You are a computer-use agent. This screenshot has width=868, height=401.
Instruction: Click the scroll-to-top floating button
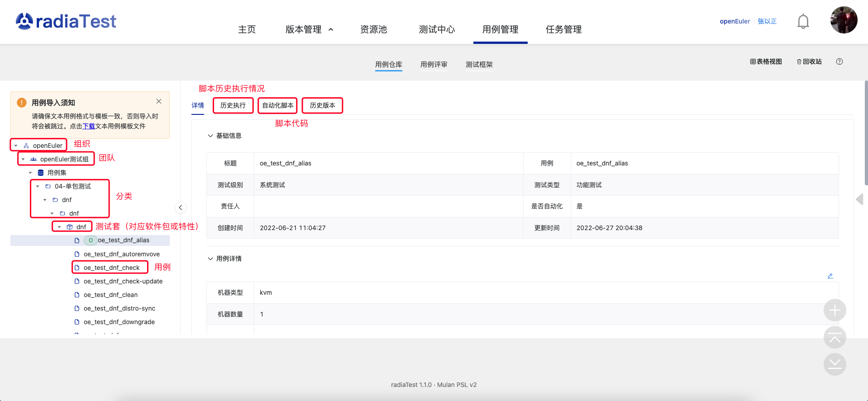pyautogui.click(x=835, y=337)
